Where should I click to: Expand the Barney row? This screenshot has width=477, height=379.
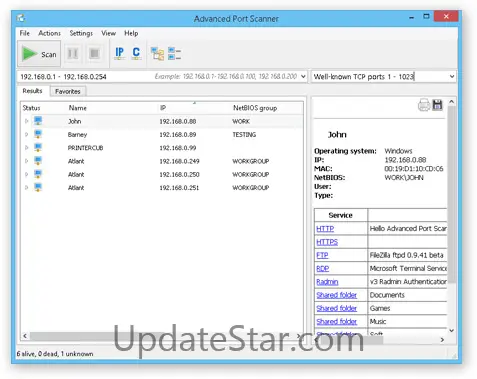click(x=26, y=134)
